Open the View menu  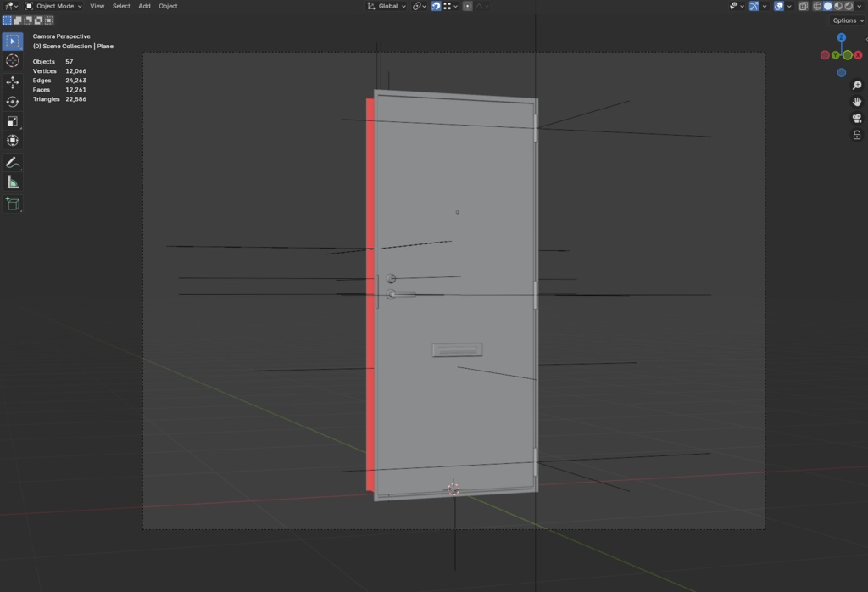97,6
